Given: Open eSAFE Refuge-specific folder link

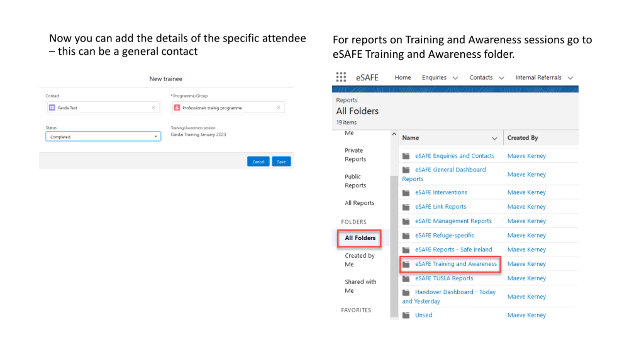Looking at the screenshot, I should [x=445, y=235].
